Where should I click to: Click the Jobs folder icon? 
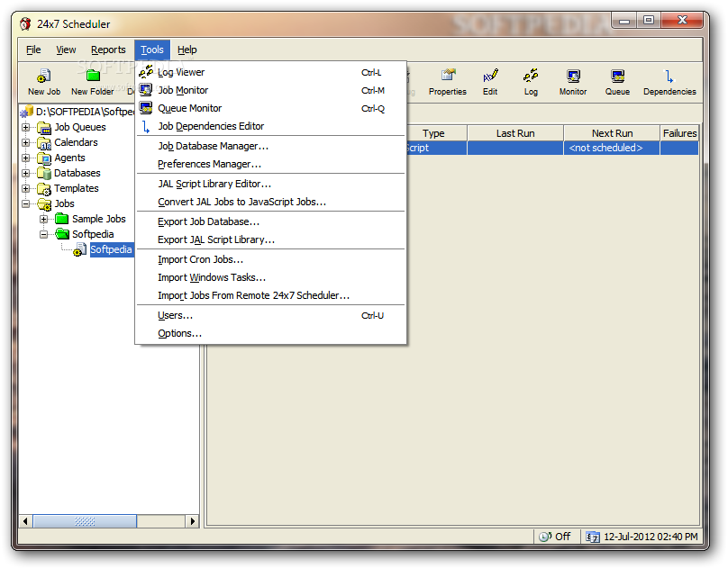(x=44, y=203)
